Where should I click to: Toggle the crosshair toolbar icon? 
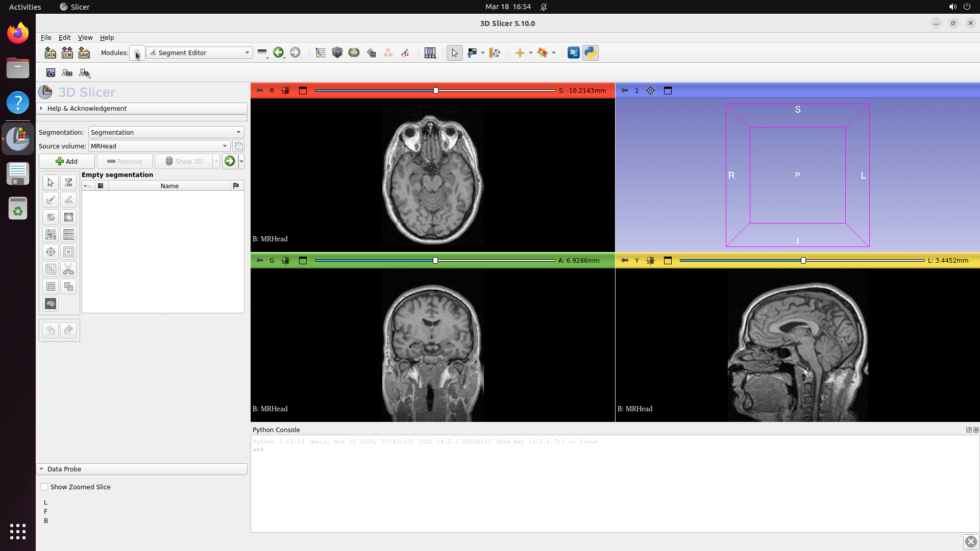click(x=520, y=53)
